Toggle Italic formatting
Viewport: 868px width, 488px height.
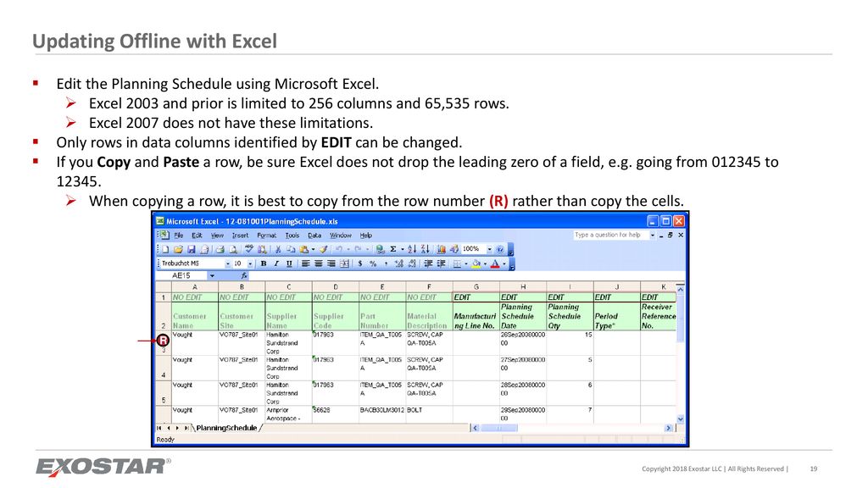(x=276, y=263)
